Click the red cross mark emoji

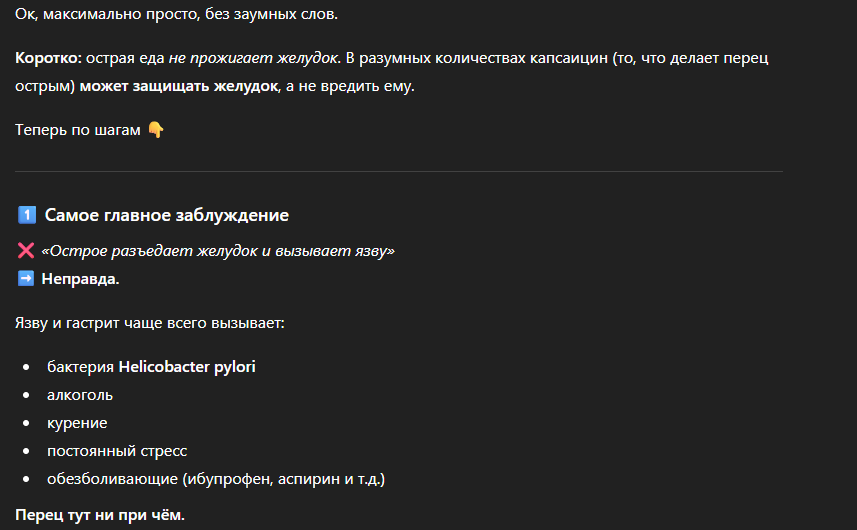click(x=26, y=250)
